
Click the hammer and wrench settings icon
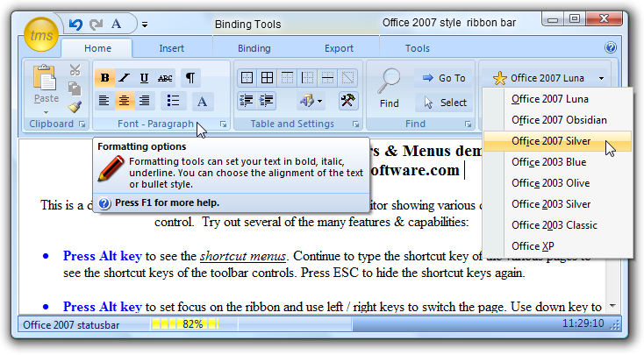point(347,101)
